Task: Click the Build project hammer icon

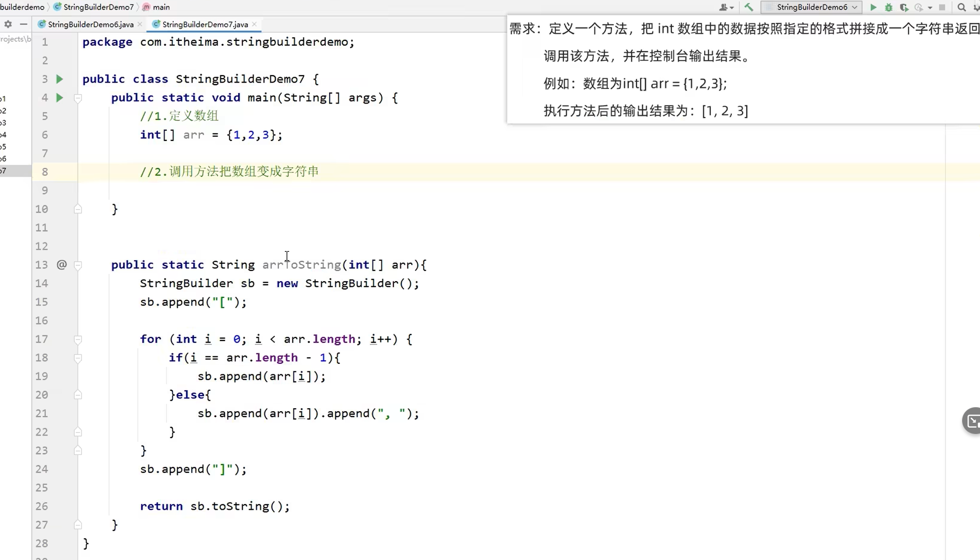Action: pos(748,7)
